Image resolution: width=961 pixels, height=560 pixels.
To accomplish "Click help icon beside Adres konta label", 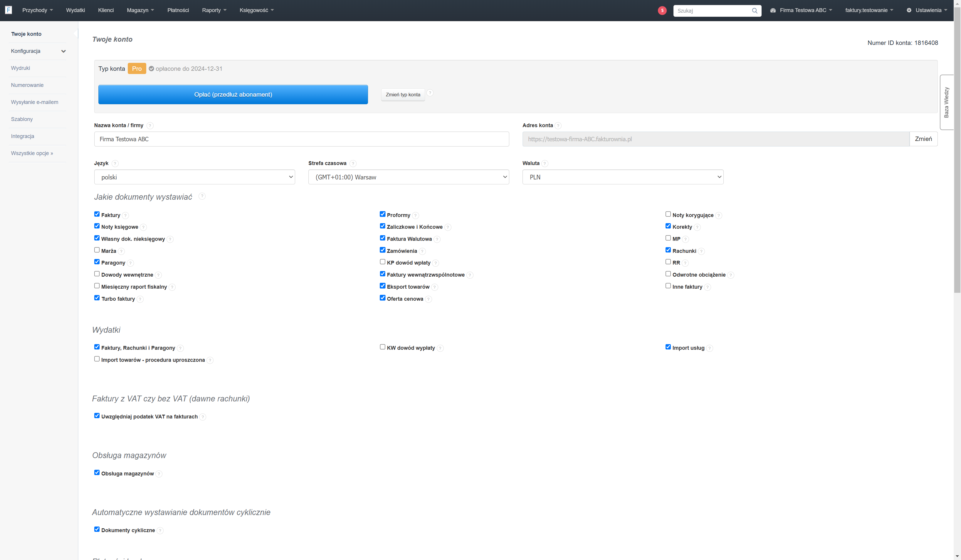I will tap(558, 125).
